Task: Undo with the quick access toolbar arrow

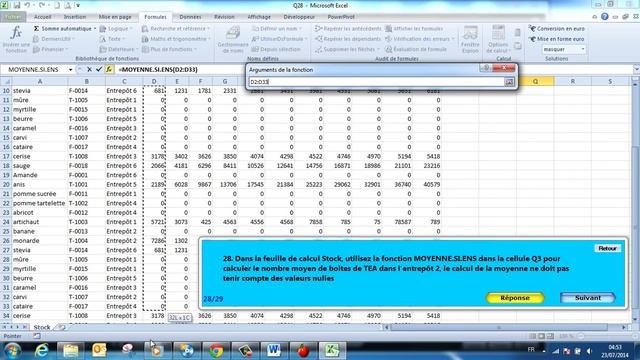Action: [x=27, y=6]
